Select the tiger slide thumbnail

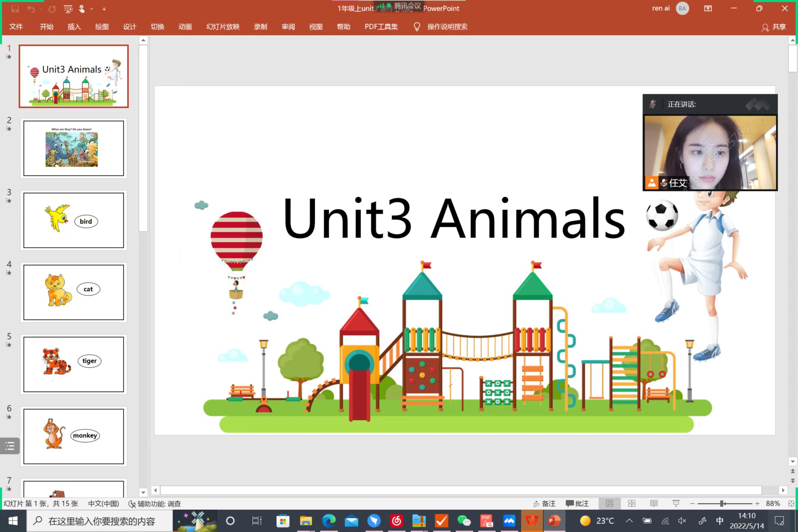[74, 364]
